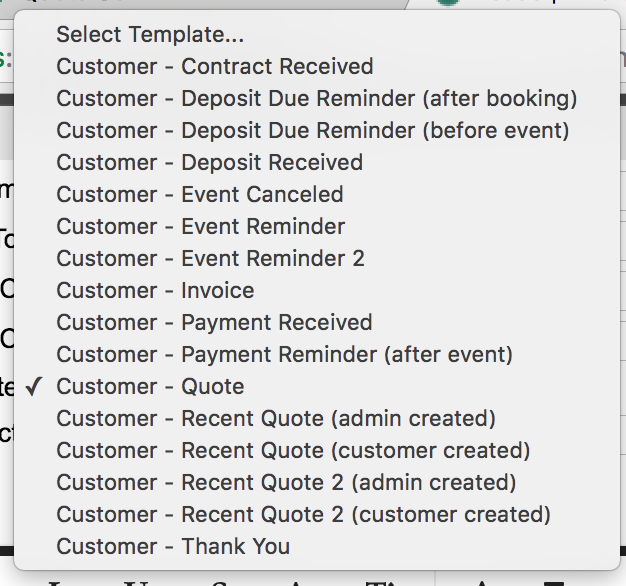Choose Recent Quote 2 (customer created)
626x586 pixels.
point(303,515)
